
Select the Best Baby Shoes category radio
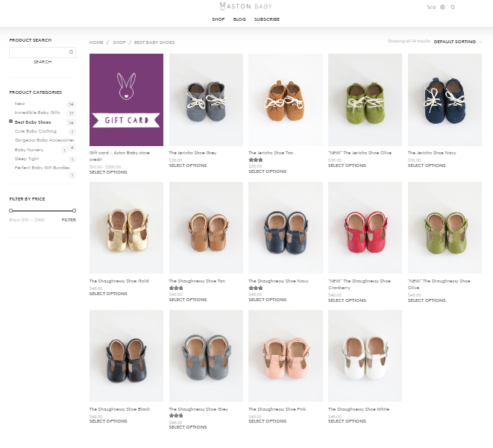tap(11, 122)
